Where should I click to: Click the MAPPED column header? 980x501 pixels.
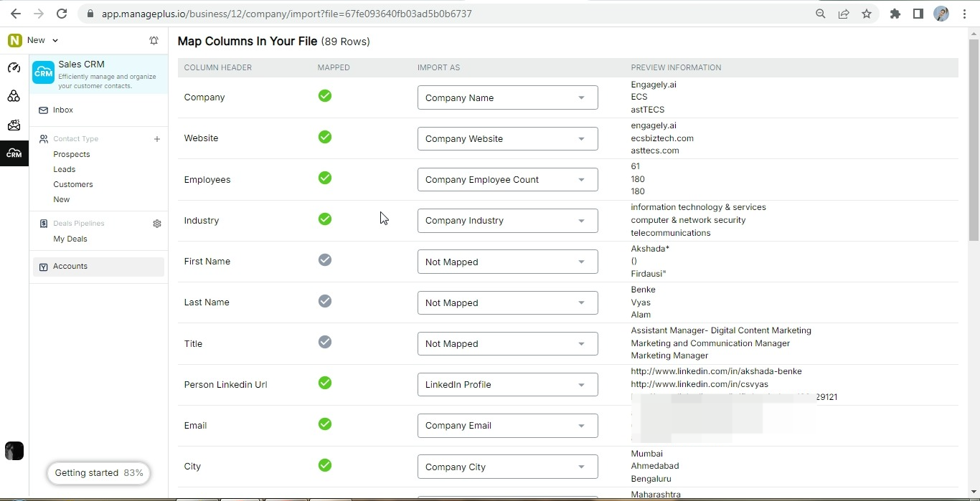click(x=334, y=67)
